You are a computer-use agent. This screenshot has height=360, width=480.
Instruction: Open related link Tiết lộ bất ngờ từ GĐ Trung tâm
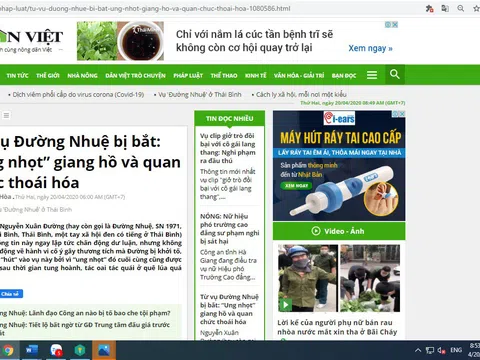coord(85,328)
